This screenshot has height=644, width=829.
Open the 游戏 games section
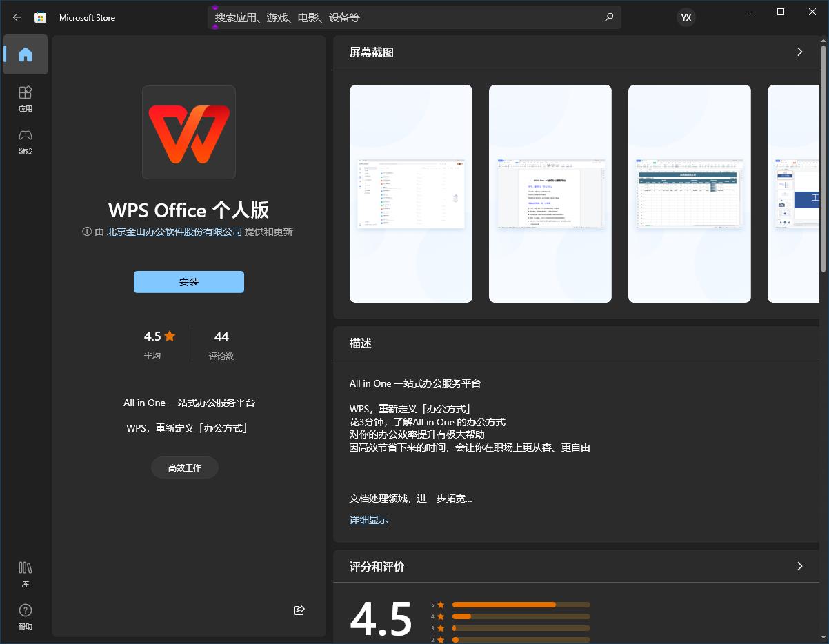point(26,142)
